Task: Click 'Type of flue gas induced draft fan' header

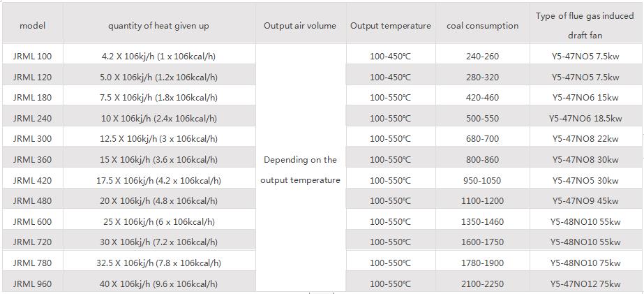Action: coord(585,25)
